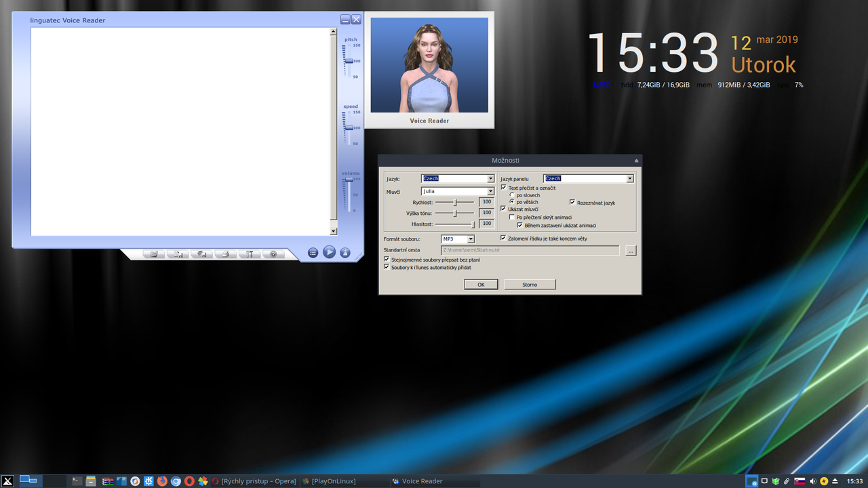The height and width of the screenshot is (488, 868).
Task: Adjust the speed slider in Voice Reader
Action: [349, 127]
